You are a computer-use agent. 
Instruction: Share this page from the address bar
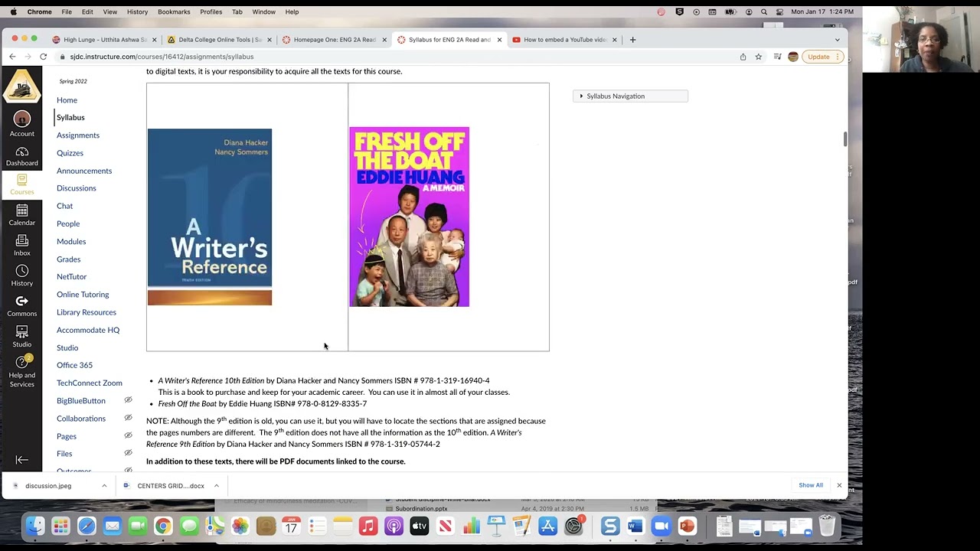click(x=743, y=57)
